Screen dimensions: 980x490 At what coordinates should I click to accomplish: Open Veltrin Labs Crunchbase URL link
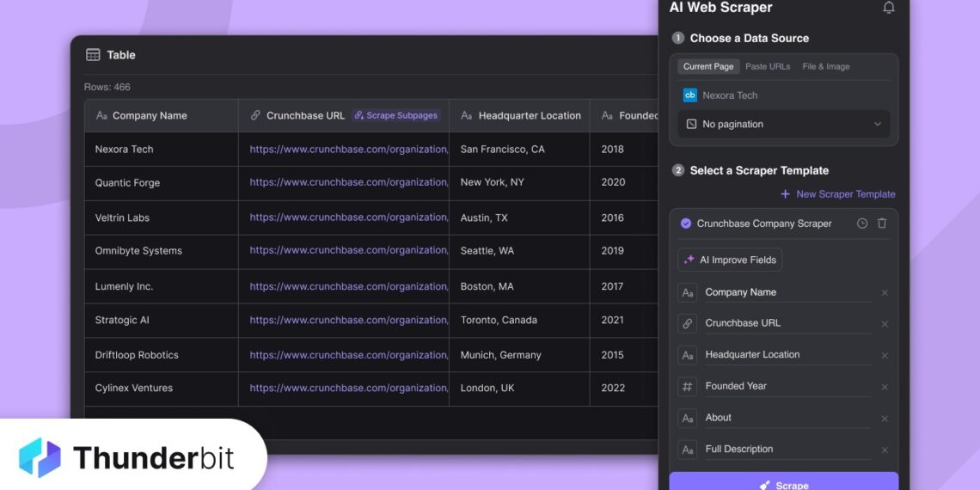(349, 217)
